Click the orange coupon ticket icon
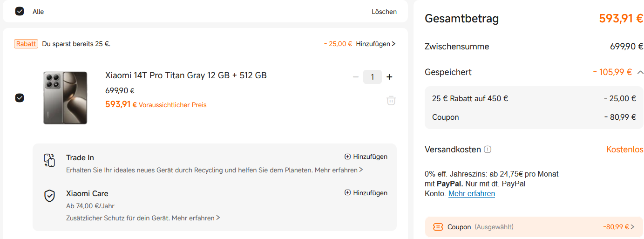This screenshot has height=239, width=644. pyautogui.click(x=438, y=227)
